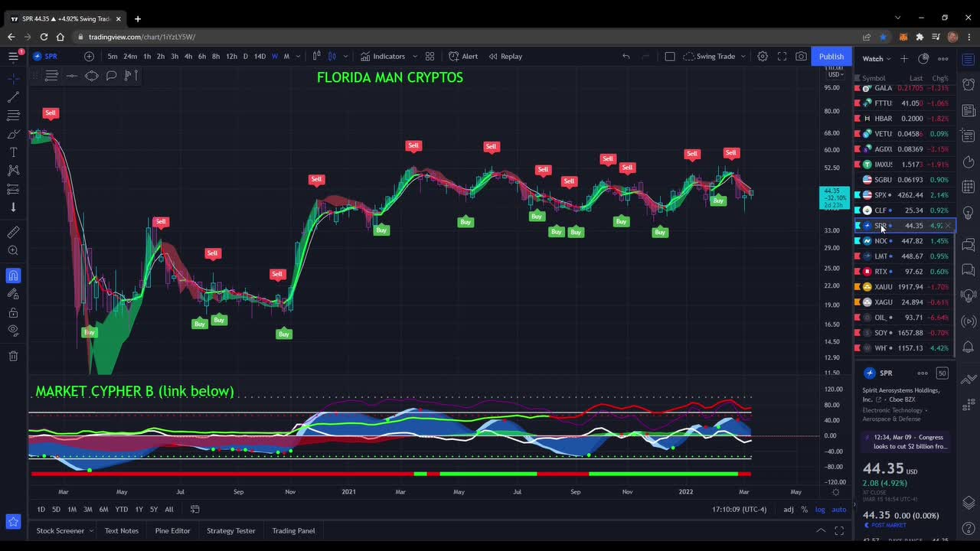Open the Congress news headline link
Screen dimensions: 980x551
906,442
